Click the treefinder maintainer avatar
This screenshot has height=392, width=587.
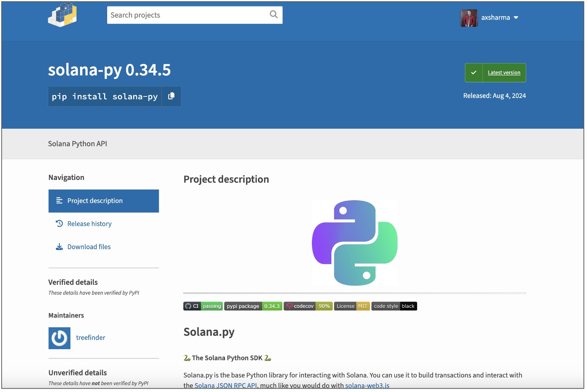coord(59,338)
